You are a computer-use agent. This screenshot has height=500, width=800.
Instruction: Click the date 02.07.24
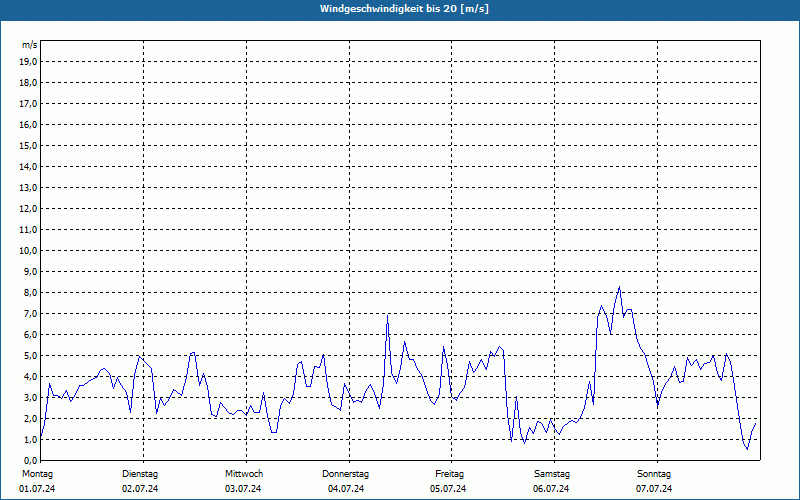point(140,489)
